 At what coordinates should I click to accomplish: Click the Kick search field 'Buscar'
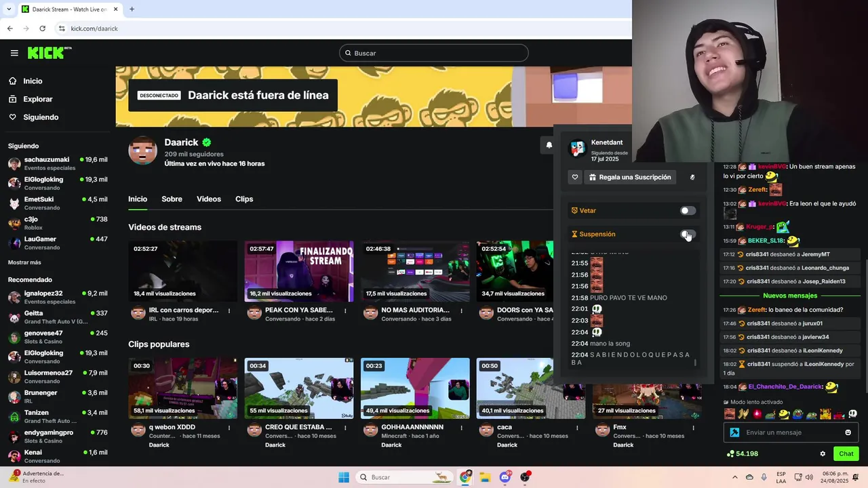(434, 53)
